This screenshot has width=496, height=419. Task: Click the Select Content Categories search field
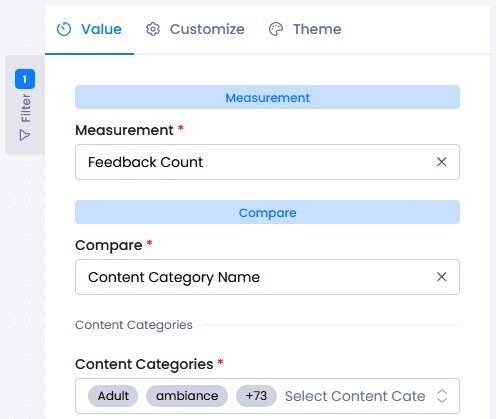[355, 396]
